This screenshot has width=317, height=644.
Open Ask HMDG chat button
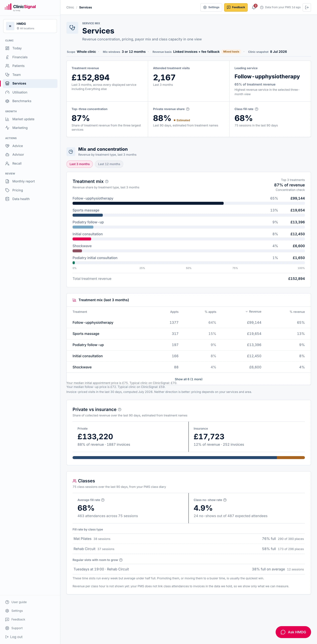(x=293, y=632)
